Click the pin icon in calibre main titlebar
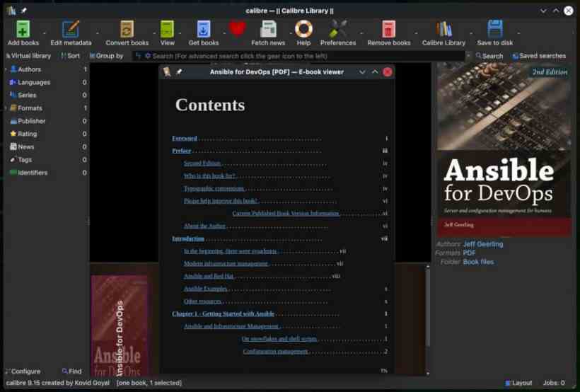 click(23, 11)
